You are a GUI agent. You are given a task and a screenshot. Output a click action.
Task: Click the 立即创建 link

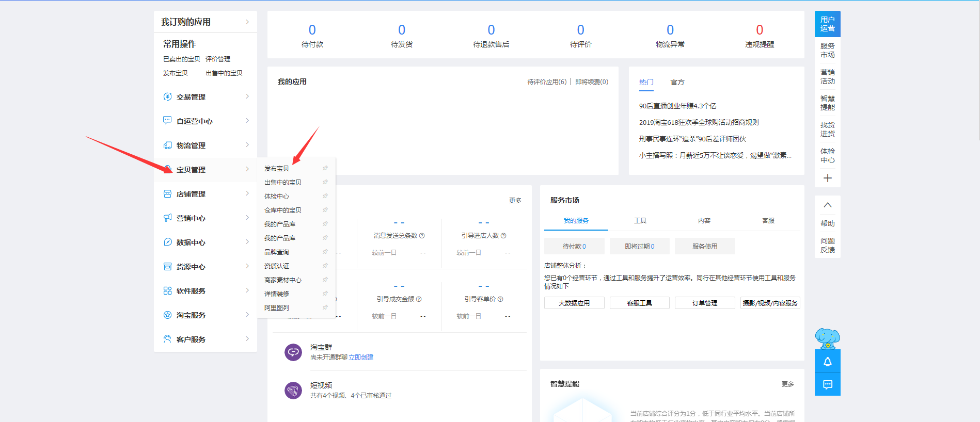pos(361,357)
